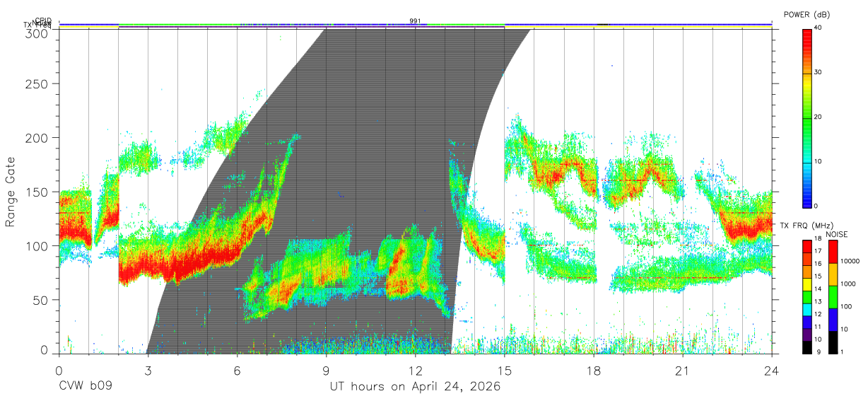Click the "300" tick on the Range Gate axis

coord(37,33)
